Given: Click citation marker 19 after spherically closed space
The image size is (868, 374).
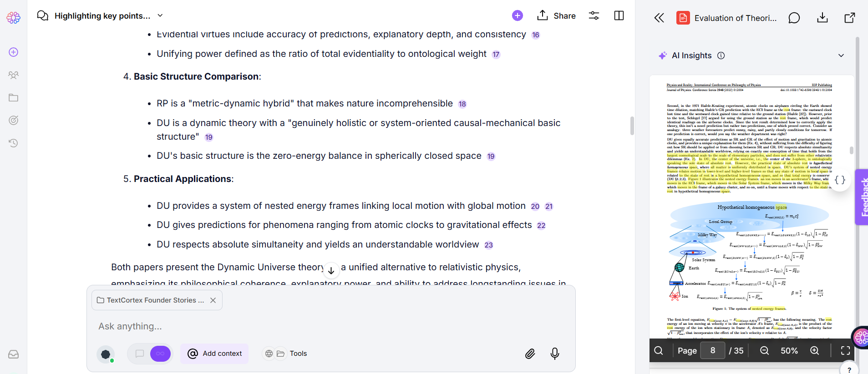Looking at the screenshot, I should (x=491, y=157).
